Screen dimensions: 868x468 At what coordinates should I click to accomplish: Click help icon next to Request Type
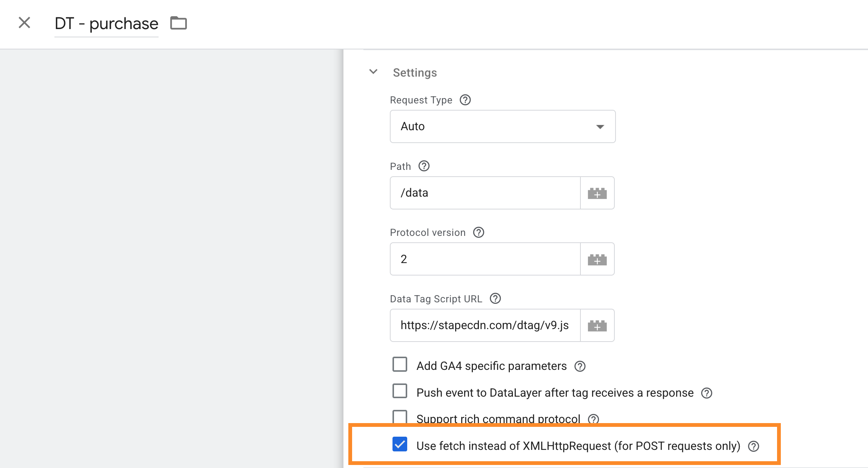click(465, 100)
